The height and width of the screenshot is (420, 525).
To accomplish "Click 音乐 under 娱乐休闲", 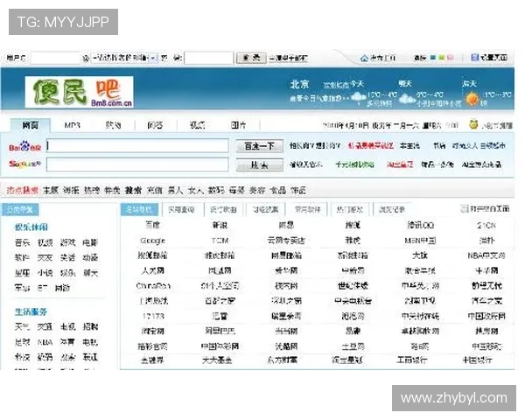I will tap(23, 242).
